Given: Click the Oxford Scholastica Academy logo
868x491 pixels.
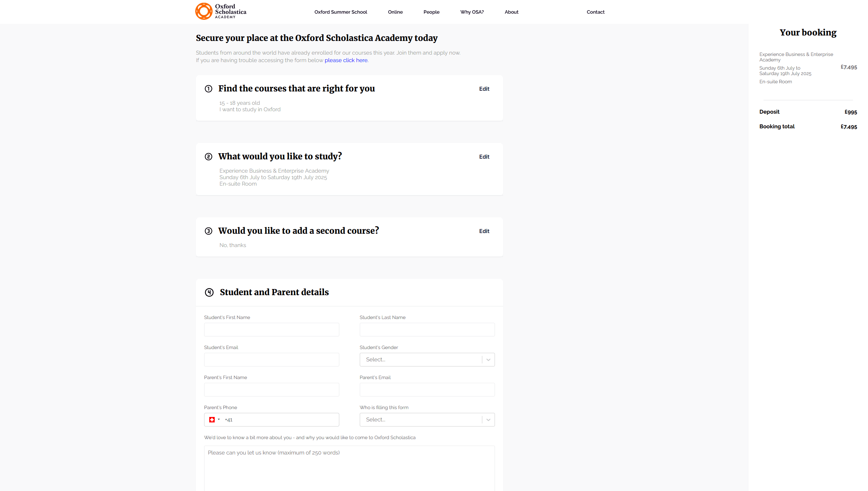Looking at the screenshot, I should click(x=220, y=12).
